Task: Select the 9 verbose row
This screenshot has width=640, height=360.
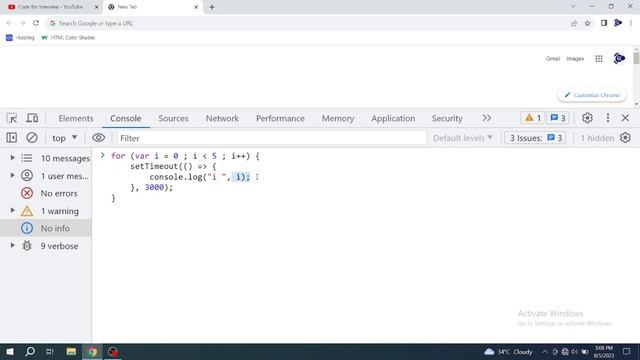Action: [x=46, y=246]
